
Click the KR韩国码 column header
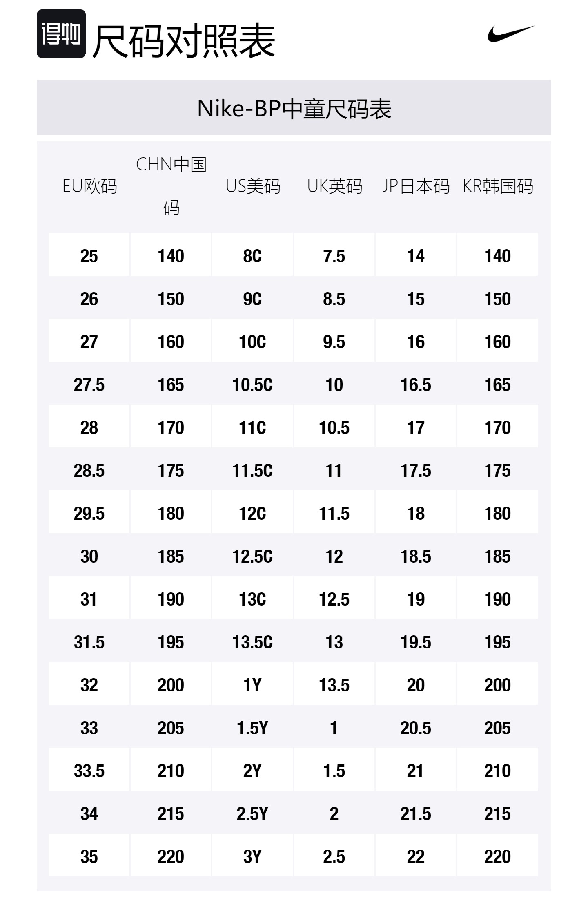497,186
